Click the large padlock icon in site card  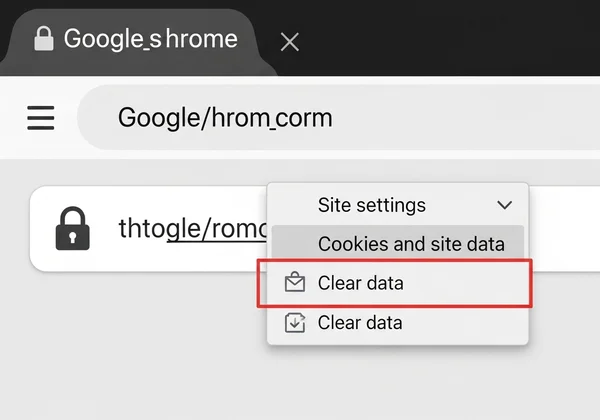pos(73,229)
